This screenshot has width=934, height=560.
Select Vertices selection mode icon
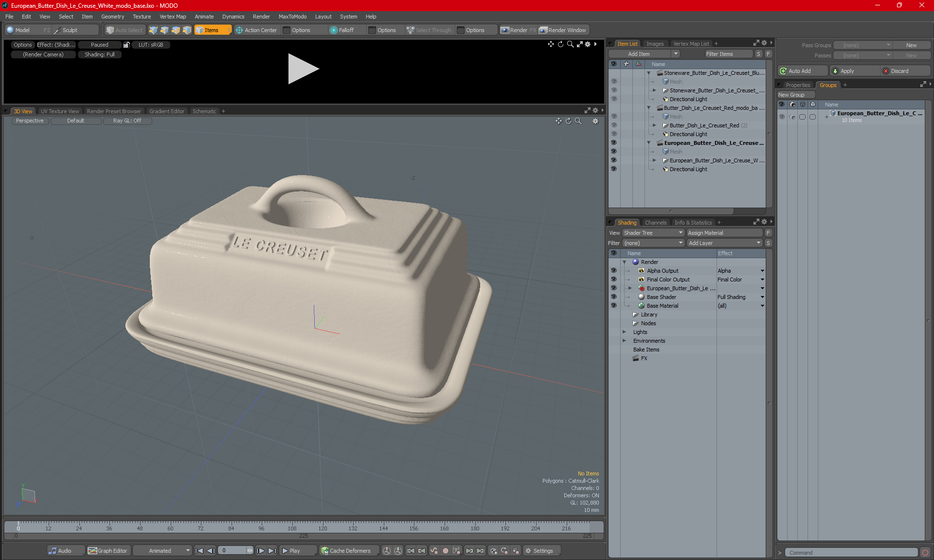153,30
